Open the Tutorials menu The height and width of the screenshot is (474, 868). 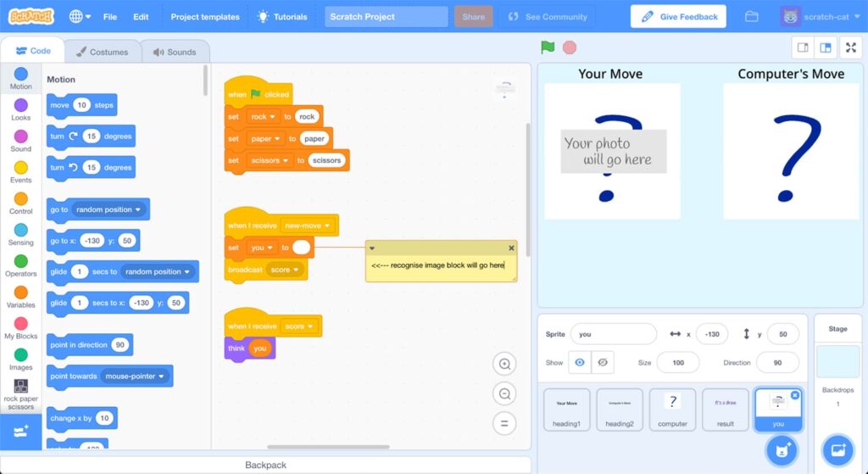coord(282,17)
